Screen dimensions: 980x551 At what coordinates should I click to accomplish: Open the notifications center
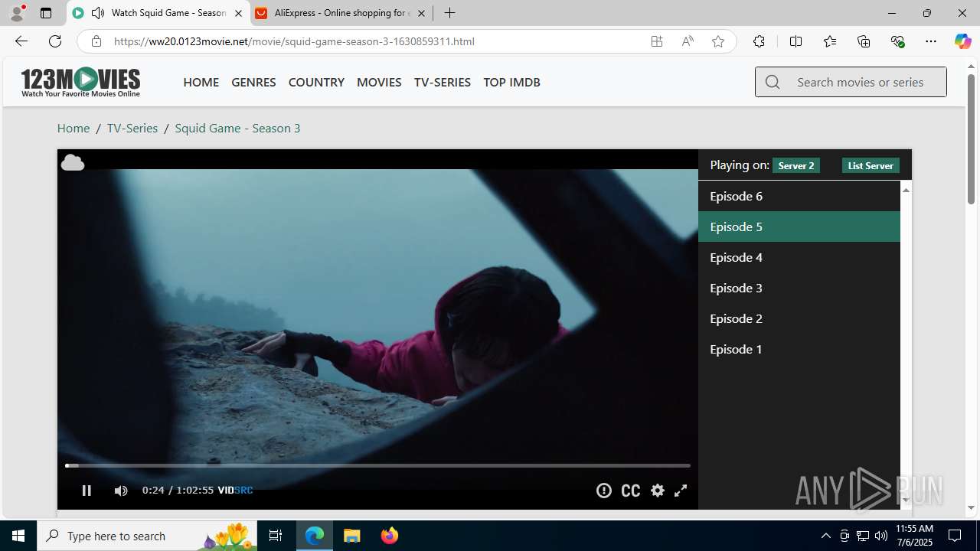tap(955, 536)
